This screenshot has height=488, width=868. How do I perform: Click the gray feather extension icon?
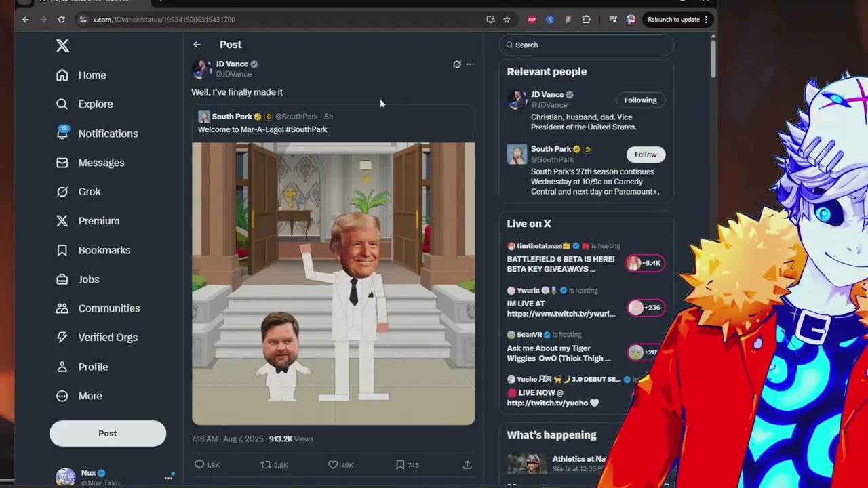point(568,20)
